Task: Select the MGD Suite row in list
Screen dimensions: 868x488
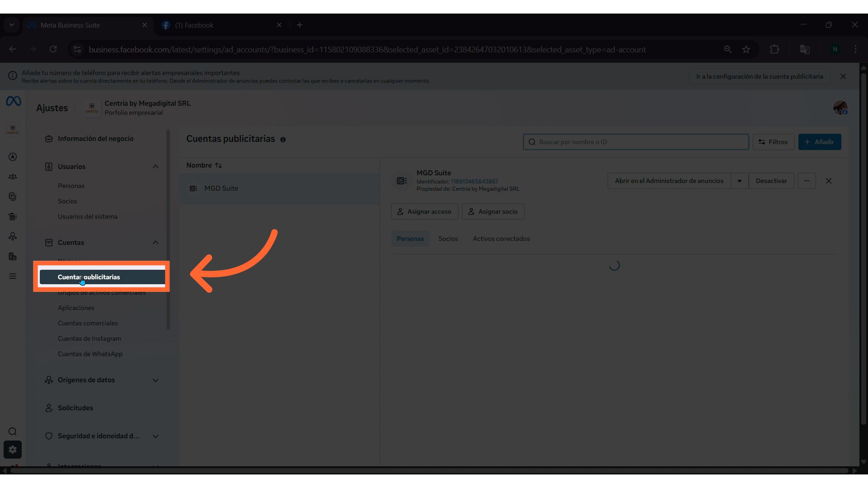Action: pos(279,188)
